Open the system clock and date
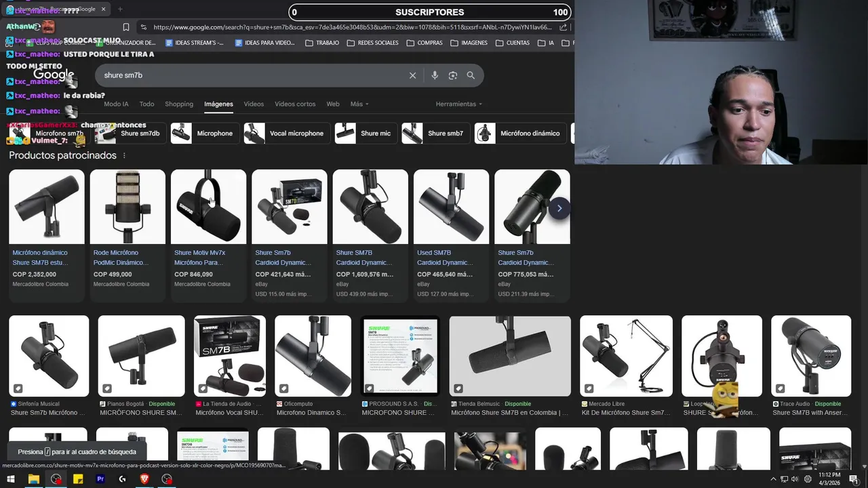 [x=829, y=479]
